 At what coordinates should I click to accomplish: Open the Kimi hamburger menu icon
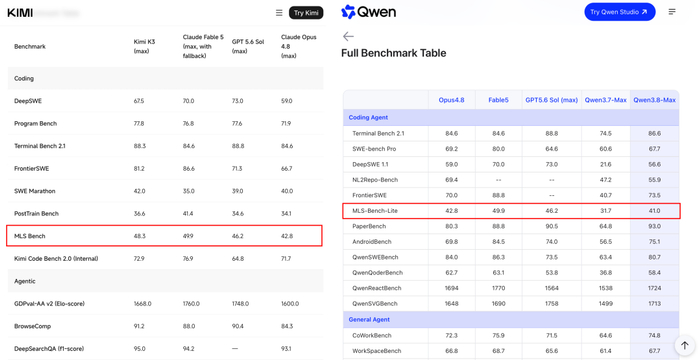tap(279, 13)
